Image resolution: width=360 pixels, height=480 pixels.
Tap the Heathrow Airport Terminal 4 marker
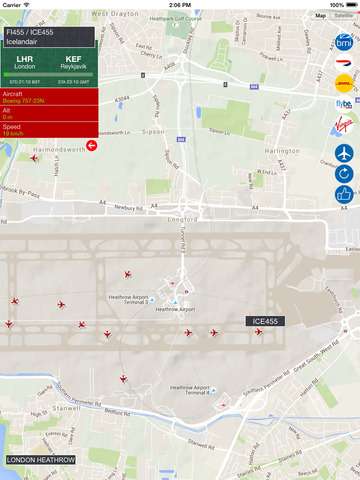pos(214,390)
